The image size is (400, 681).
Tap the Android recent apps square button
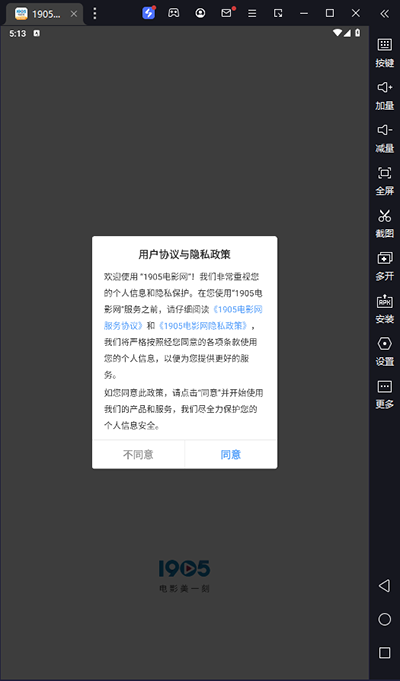(384, 652)
